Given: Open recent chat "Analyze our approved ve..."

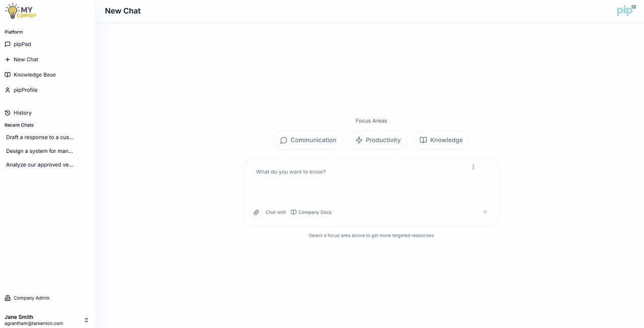Looking at the screenshot, I should click(x=40, y=165).
